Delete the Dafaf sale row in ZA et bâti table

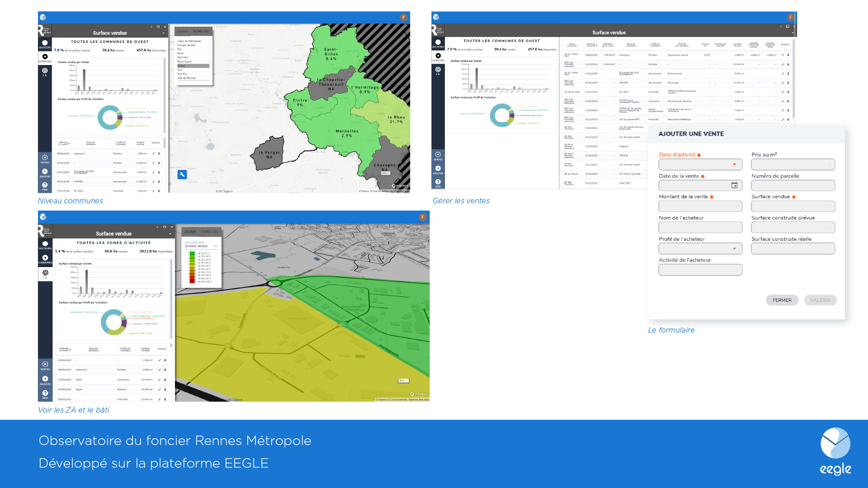pyautogui.click(x=165, y=380)
